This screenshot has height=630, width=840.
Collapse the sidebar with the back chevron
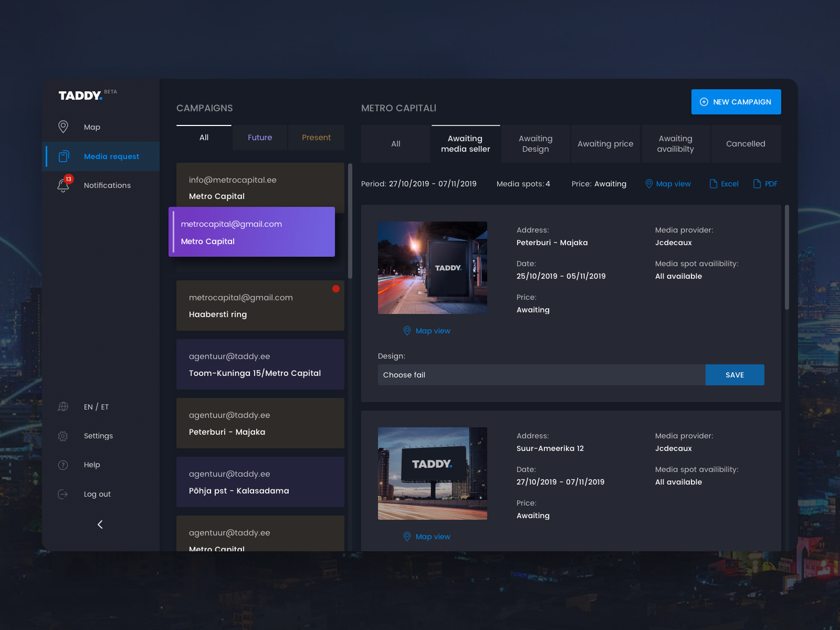point(100,524)
